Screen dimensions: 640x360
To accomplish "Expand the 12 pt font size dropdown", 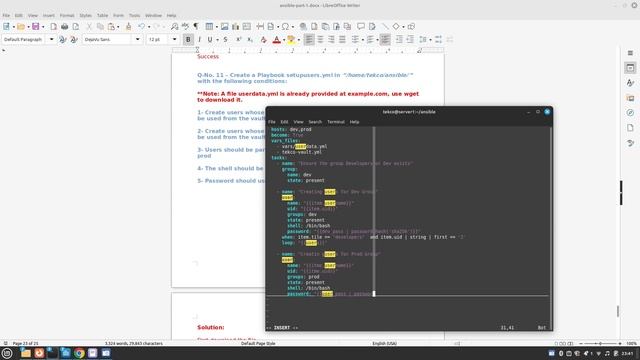I will pos(174,40).
